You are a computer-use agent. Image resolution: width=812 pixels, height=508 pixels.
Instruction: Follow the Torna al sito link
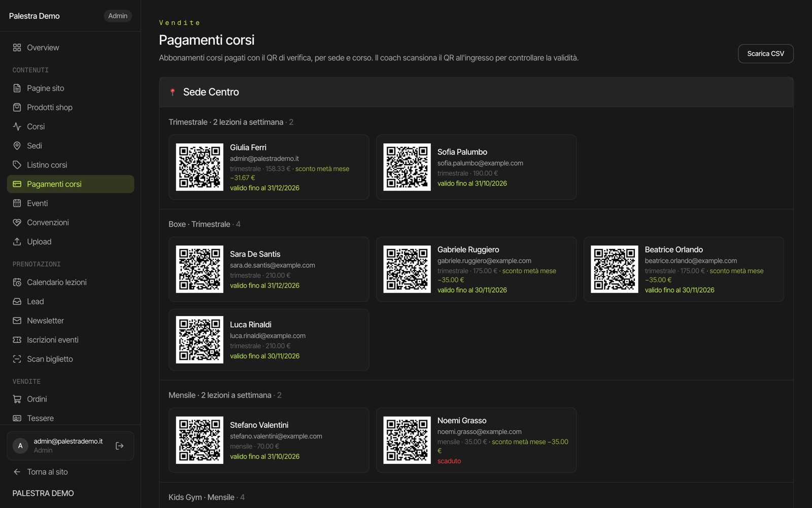[41, 472]
